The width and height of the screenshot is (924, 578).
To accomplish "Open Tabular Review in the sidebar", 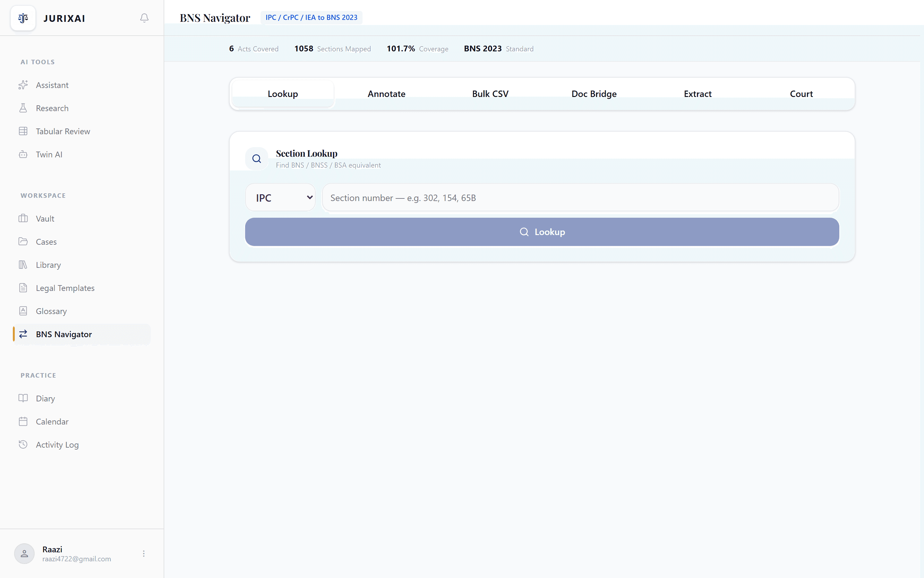I will (82, 131).
